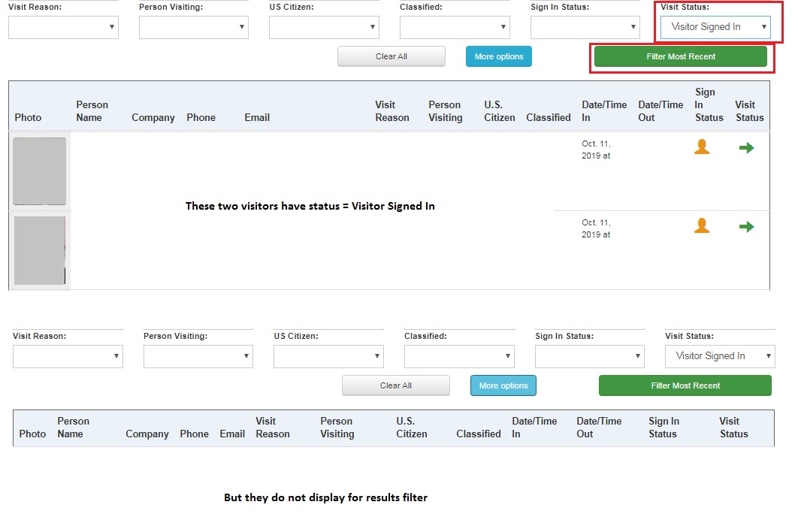This screenshot has width=798, height=532.
Task: Expand the US Citizen dropdown
Action: [x=324, y=27]
